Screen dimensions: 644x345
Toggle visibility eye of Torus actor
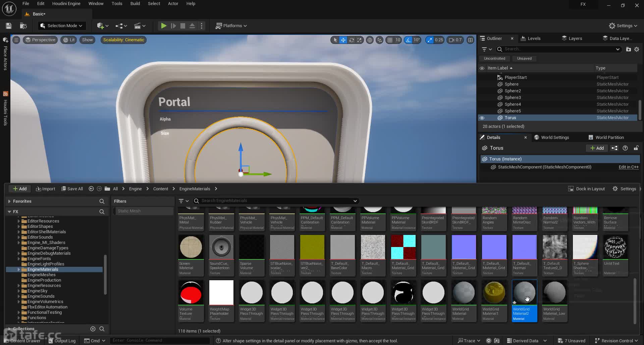pos(482,118)
